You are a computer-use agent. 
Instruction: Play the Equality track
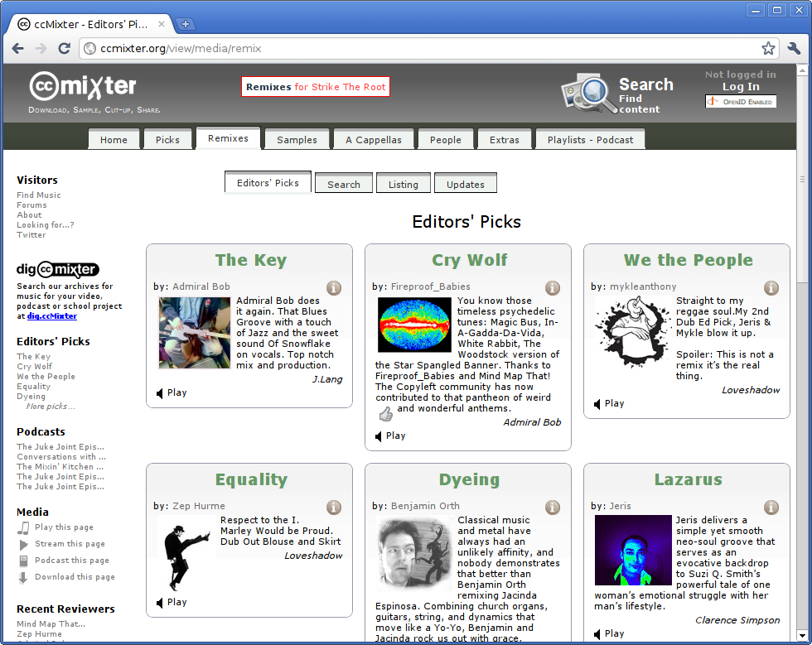coord(172,603)
